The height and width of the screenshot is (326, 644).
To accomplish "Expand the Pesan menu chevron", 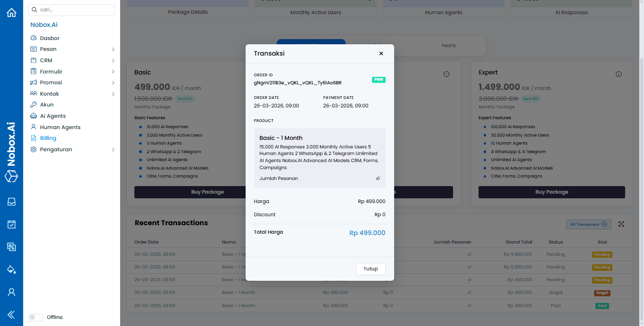I will (x=113, y=49).
